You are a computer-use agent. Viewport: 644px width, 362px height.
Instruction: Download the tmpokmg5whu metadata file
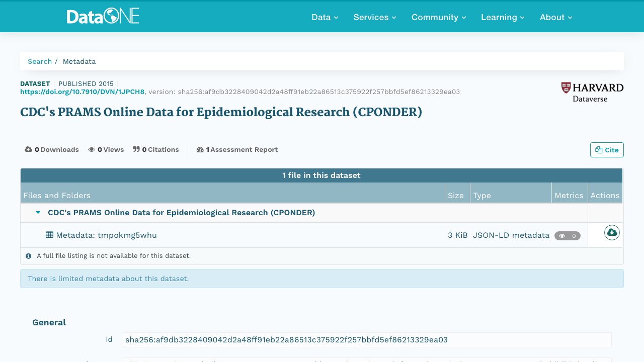(612, 232)
